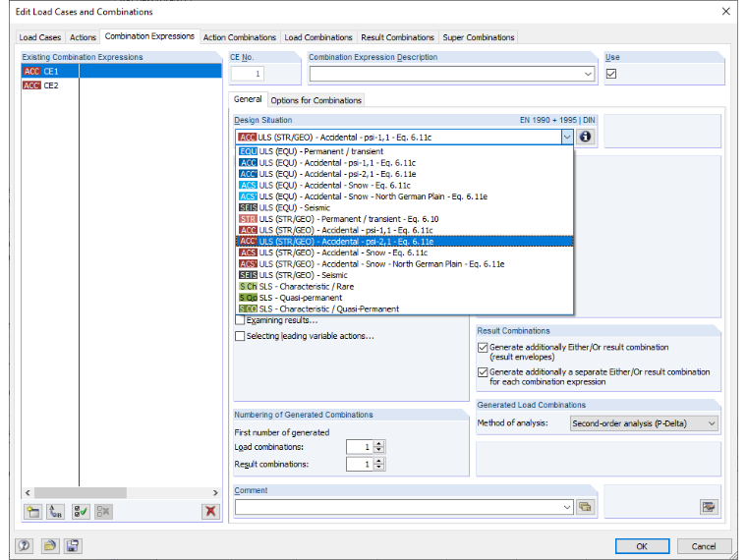Create new combination expression icon
Image resolution: width=747 pixels, height=560 pixels.
coord(32,512)
